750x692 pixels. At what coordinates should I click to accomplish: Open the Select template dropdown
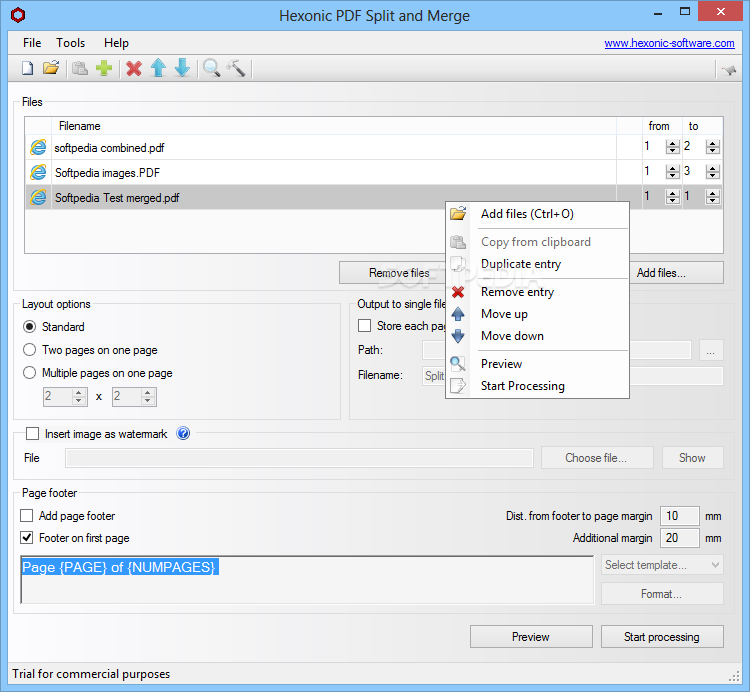point(662,565)
